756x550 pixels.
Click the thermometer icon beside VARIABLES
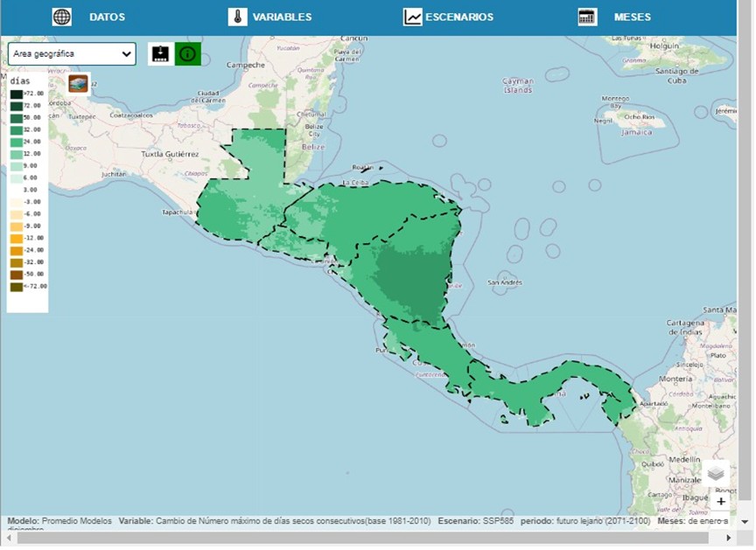237,17
